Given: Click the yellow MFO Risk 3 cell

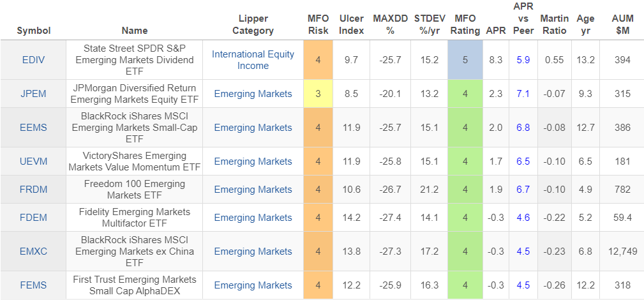Looking at the screenshot, I should [x=318, y=94].
